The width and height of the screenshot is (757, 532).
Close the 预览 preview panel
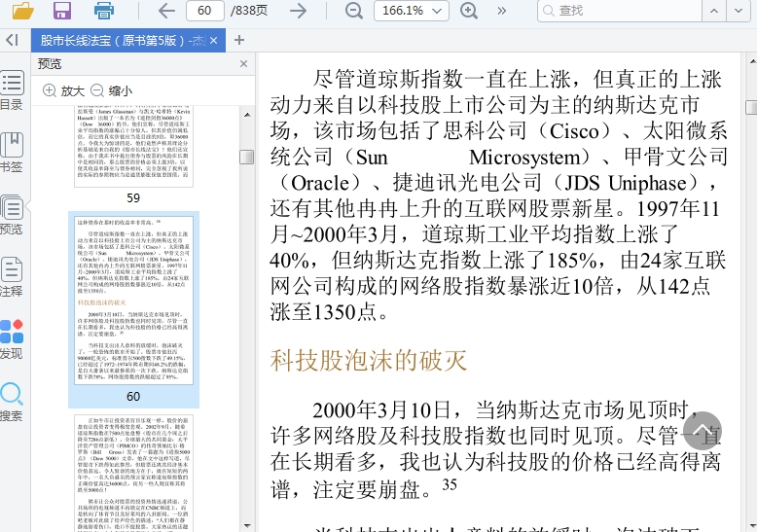(x=244, y=64)
